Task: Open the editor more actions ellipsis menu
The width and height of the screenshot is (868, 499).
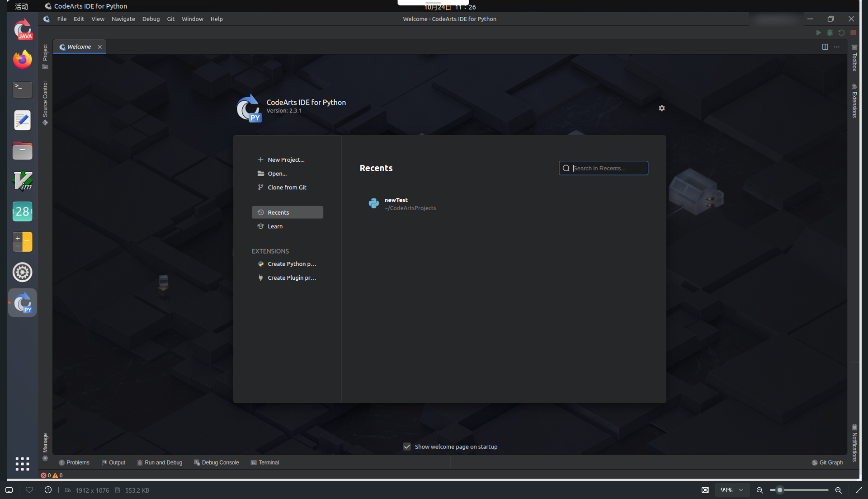Action: (837, 47)
